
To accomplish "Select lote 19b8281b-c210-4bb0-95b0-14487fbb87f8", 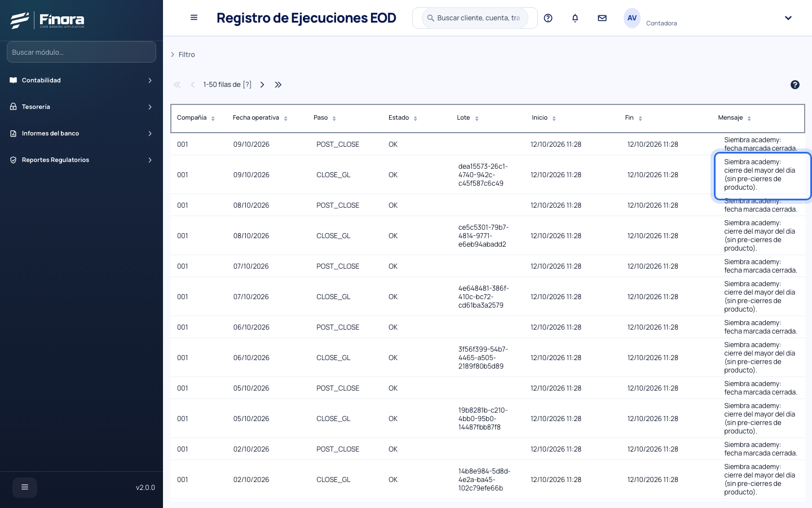I will (483, 419).
